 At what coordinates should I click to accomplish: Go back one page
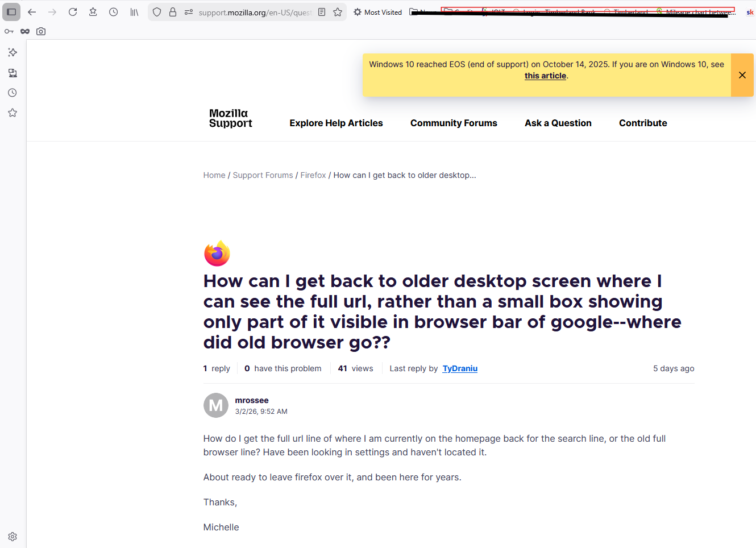[32, 12]
